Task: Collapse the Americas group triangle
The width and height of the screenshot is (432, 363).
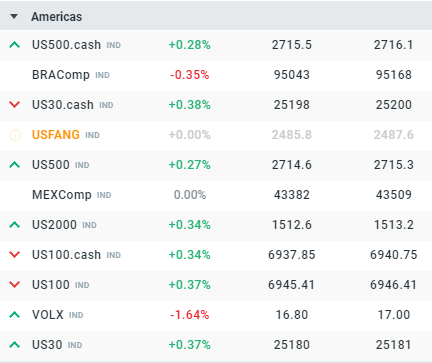Action: 14,16
